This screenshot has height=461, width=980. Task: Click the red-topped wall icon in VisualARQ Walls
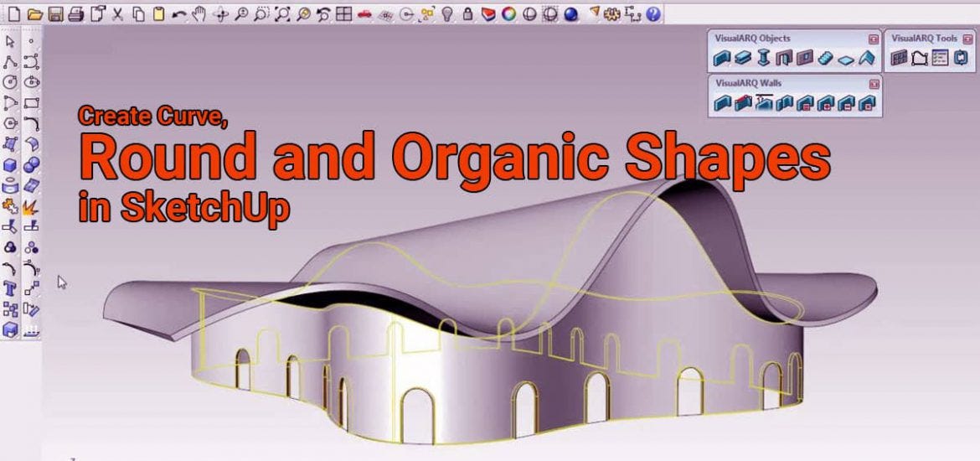tap(742, 104)
